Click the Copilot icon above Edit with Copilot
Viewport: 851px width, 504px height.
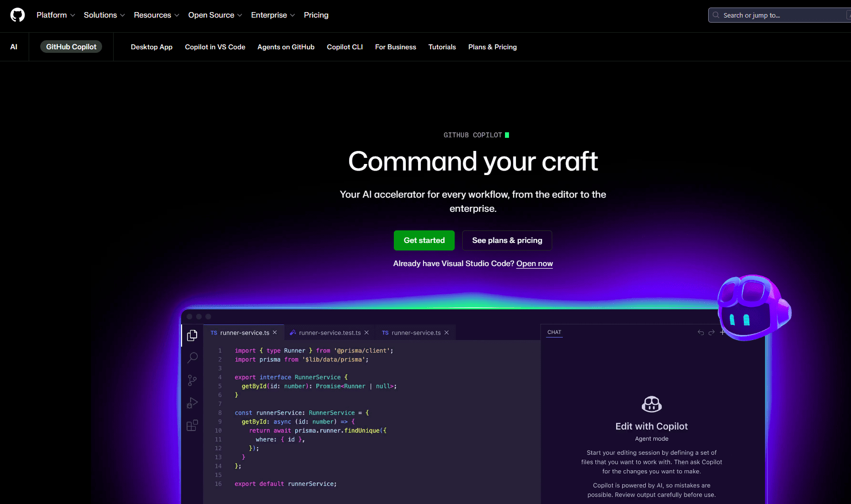pyautogui.click(x=652, y=404)
